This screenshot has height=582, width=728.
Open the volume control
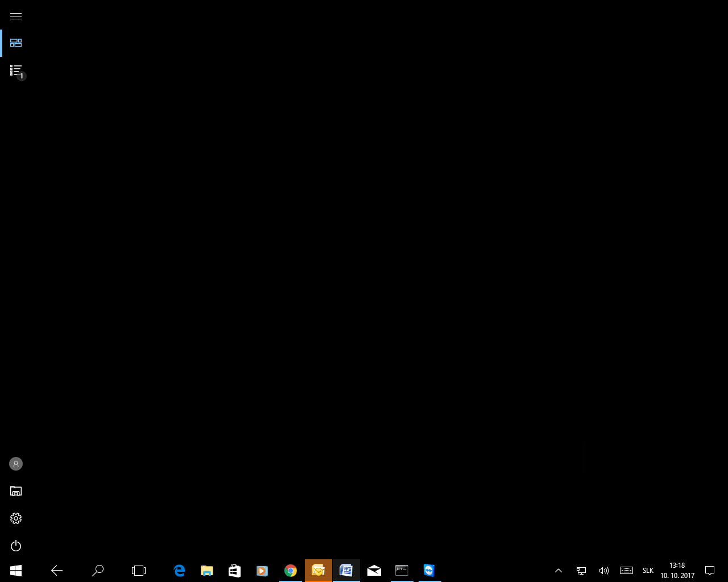pyautogui.click(x=604, y=571)
